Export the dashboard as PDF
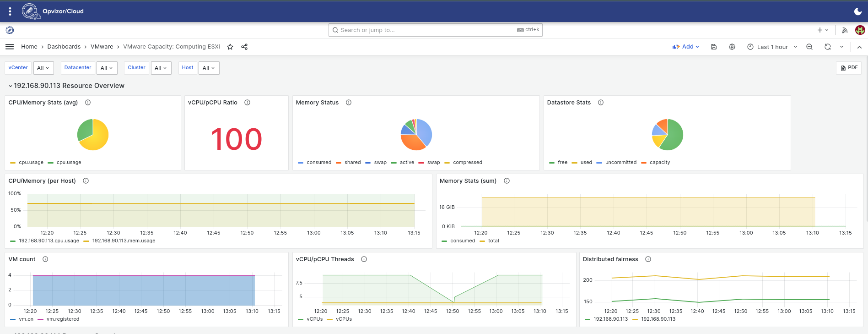 pyautogui.click(x=849, y=68)
